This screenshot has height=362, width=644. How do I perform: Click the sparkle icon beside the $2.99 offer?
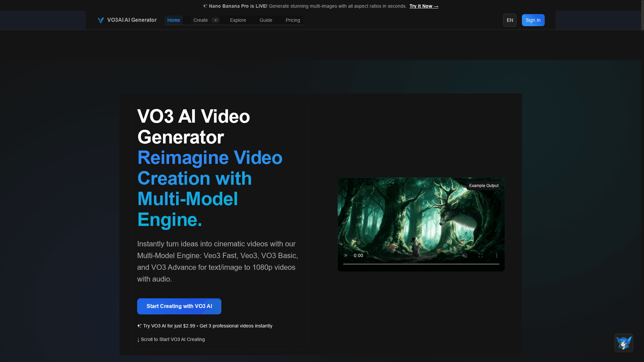click(139, 325)
